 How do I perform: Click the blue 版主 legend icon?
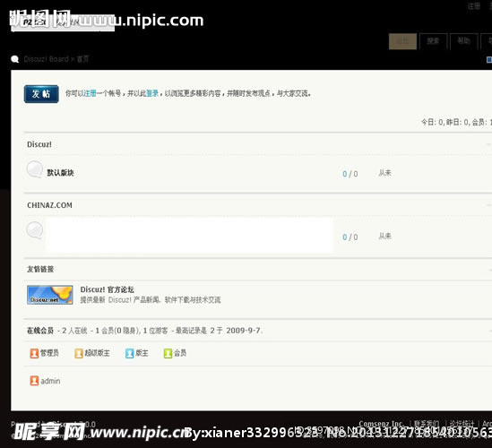(x=130, y=353)
